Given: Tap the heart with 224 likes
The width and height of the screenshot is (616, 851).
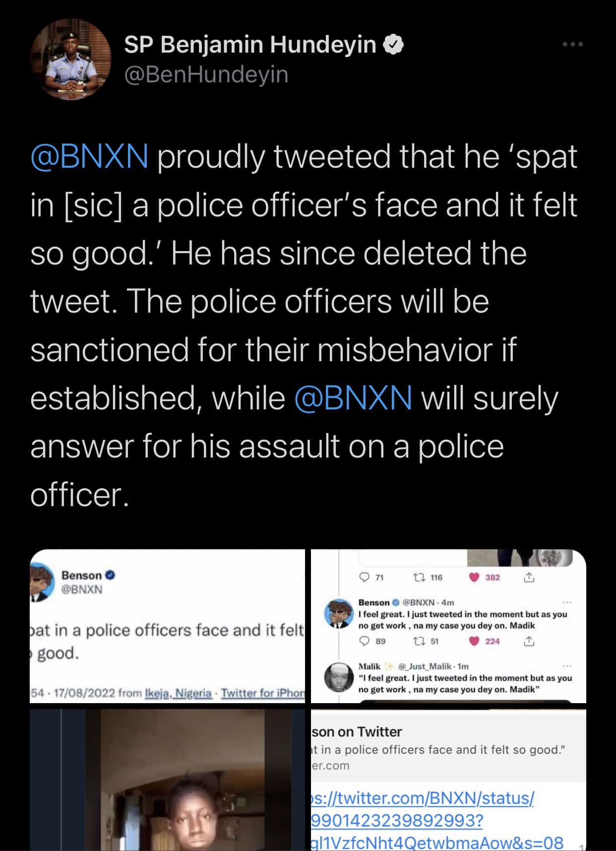Looking at the screenshot, I should tap(475, 642).
